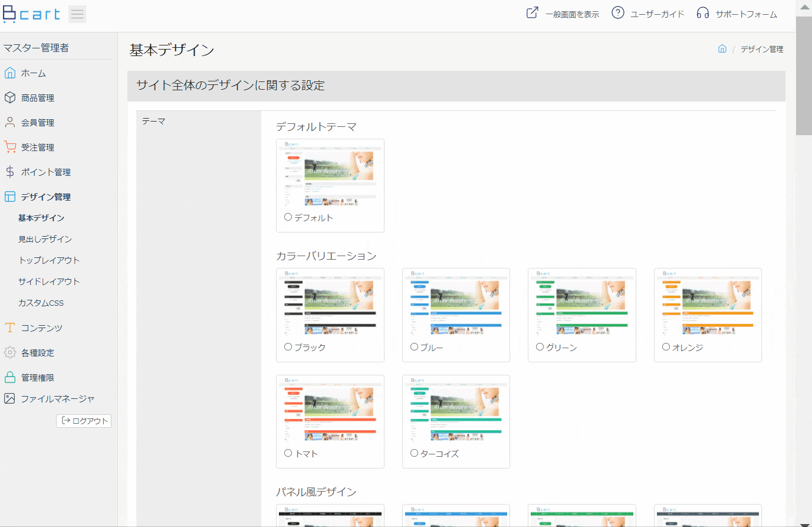Click the オレンジ theme preview thumbnail

tap(708, 304)
